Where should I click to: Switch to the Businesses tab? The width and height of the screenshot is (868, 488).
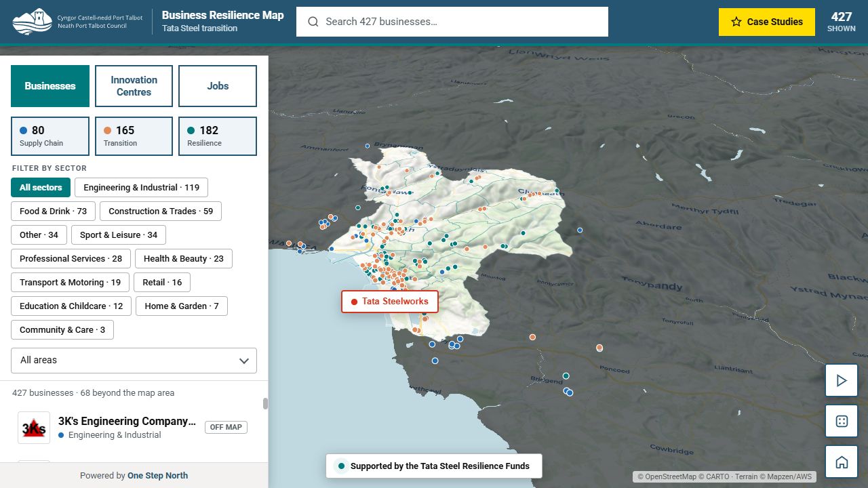(x=50, y=86)
